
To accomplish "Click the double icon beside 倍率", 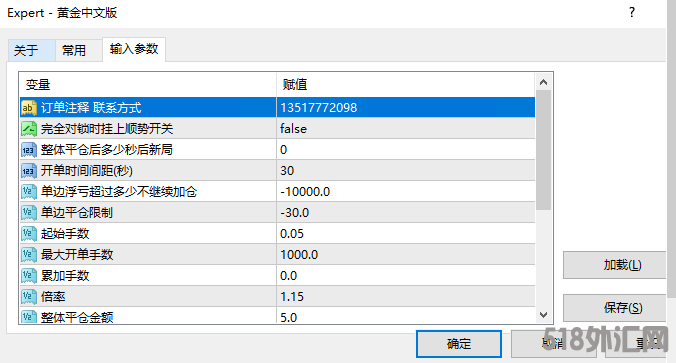I will 28,297.
